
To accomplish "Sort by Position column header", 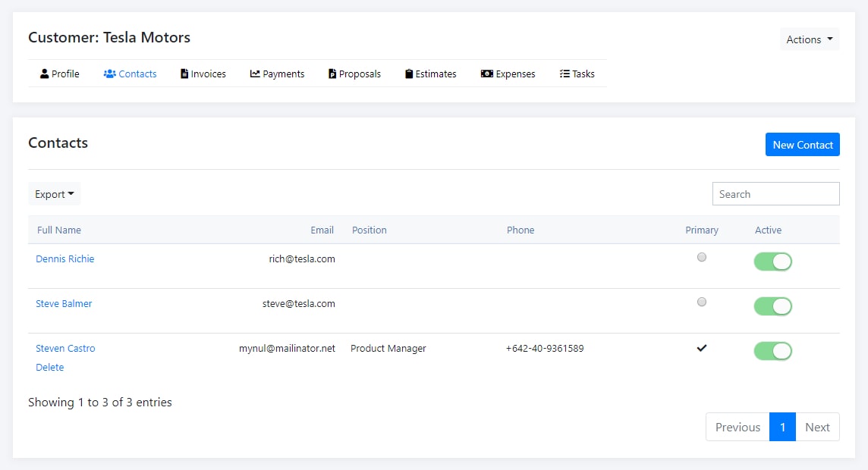I will 370,230.
